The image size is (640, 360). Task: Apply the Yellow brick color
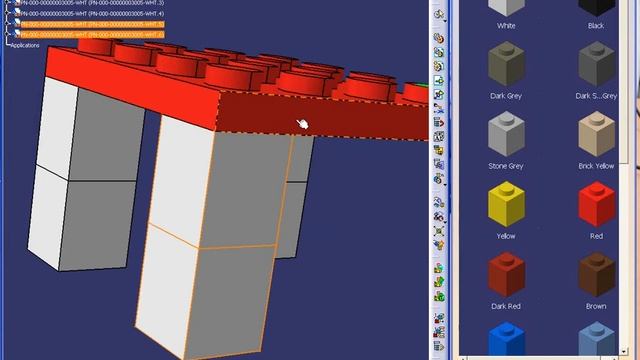pos(506,204)
